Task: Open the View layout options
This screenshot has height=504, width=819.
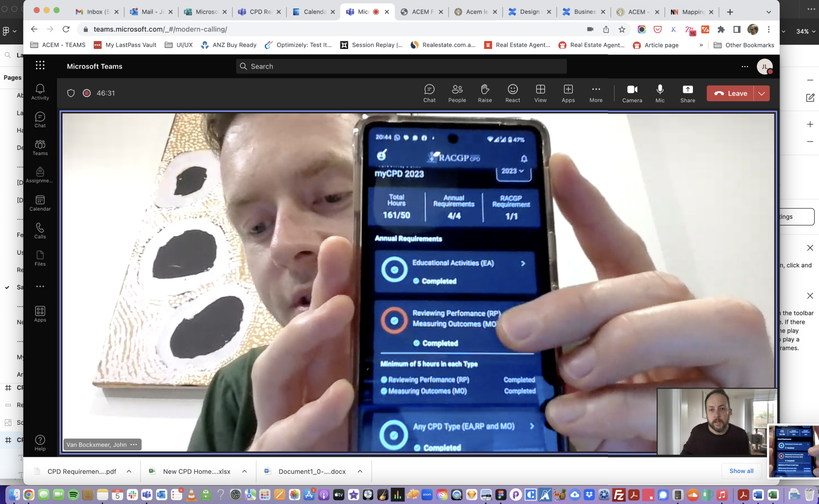Action: [x=540, y=93]
